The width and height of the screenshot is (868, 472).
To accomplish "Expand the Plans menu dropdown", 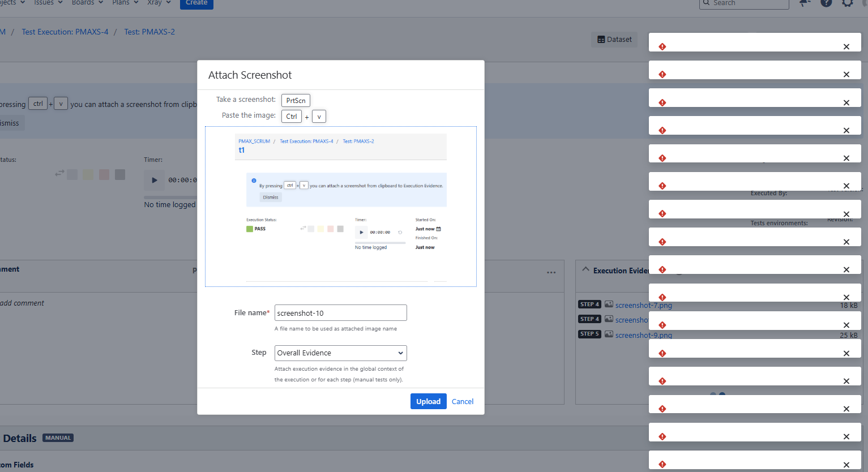I will coord(126,3).
